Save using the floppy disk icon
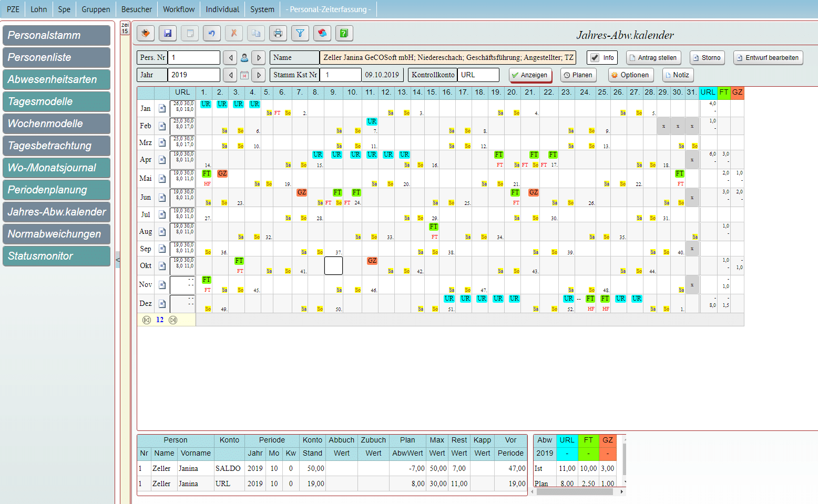The image size is (818, 504). click(168, 33)
